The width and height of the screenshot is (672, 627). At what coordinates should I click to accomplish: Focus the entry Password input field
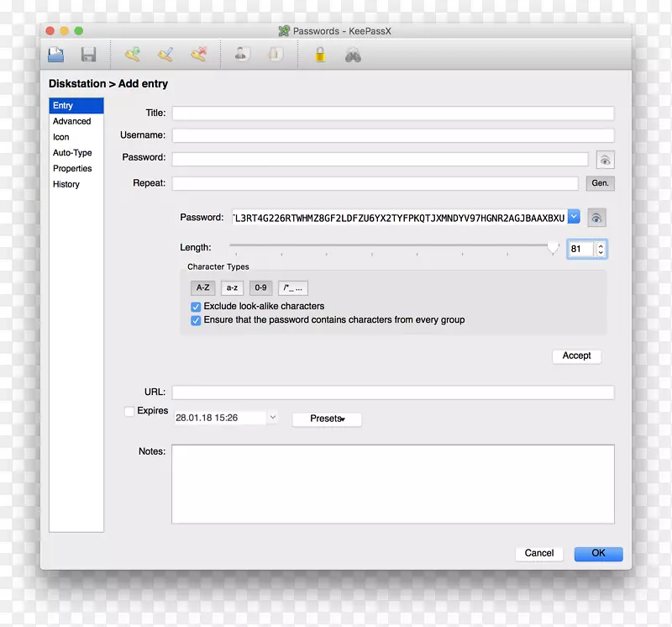[381, 159]
